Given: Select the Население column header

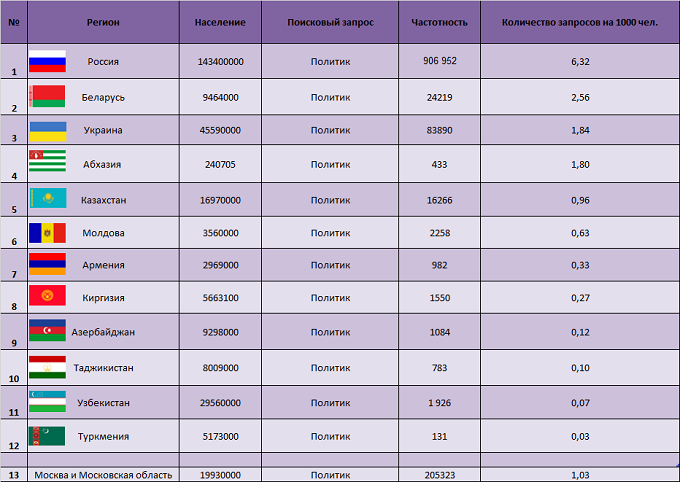Looking at the screenshot, I should point(220,22).
